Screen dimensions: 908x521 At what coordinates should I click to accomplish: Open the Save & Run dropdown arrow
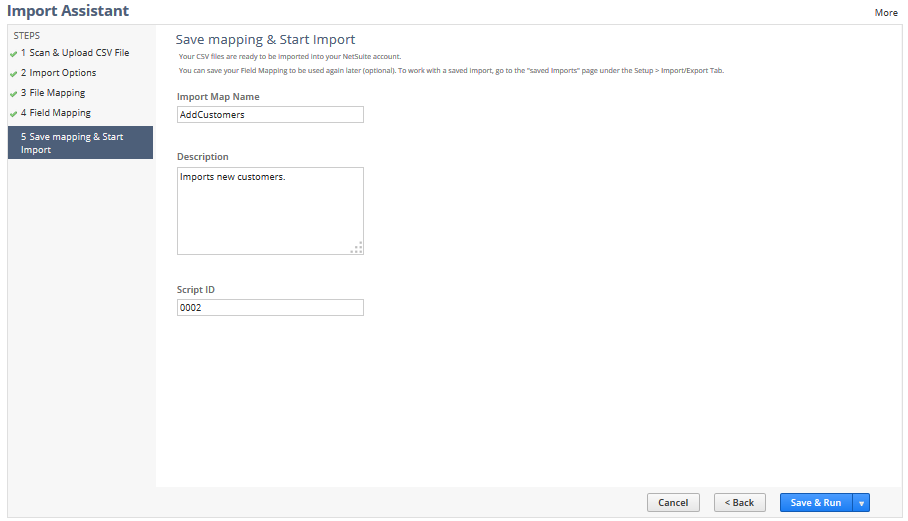pos(861,503)
